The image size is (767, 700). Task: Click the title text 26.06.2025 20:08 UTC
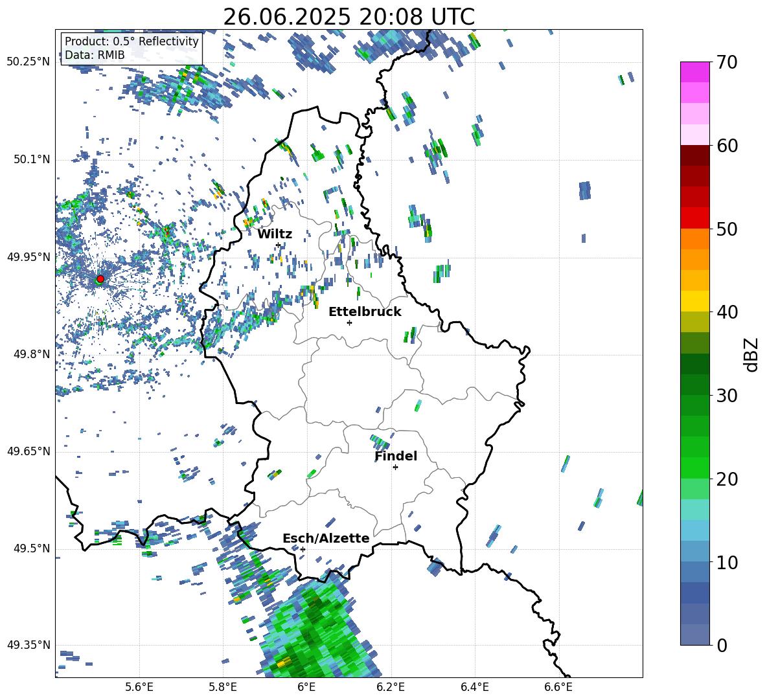click(349, 17)
